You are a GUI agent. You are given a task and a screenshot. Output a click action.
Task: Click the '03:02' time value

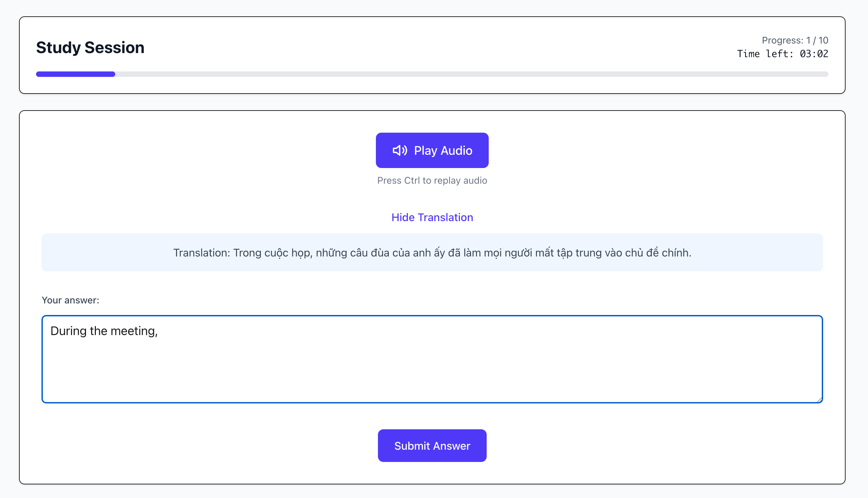point(814,54)
